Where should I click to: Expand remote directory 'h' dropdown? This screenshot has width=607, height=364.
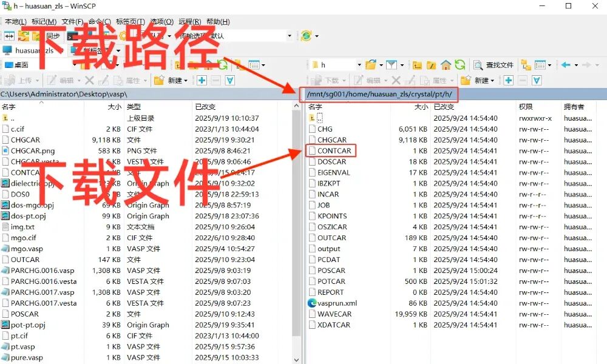[359, 65]
